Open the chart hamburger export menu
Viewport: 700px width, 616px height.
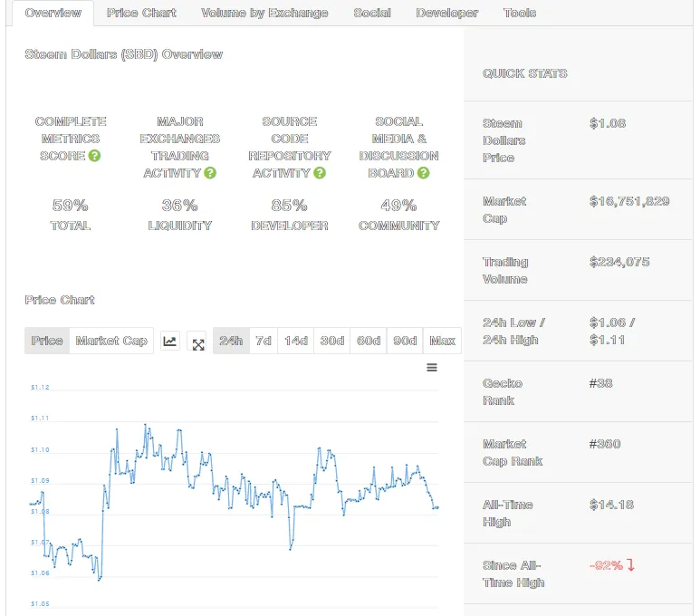pos(432,368)
